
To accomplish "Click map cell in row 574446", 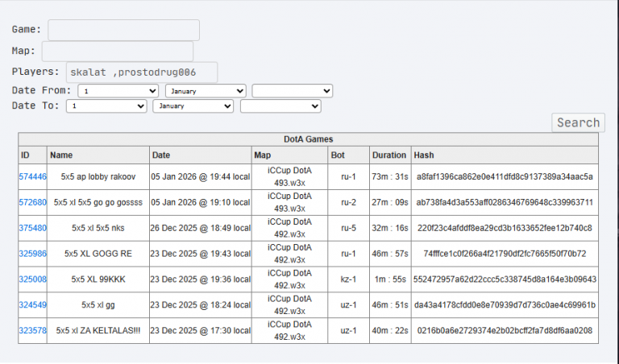I will pyautogui.click(x=289, y=176).
